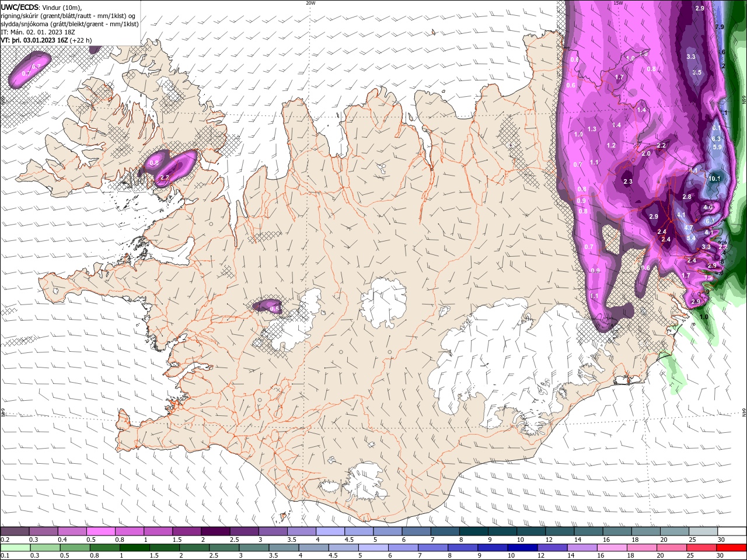Screen dimensions: 747x560
Task: Select lower legend pink swatch between 16 and 18
Action: tap(612, 547)
